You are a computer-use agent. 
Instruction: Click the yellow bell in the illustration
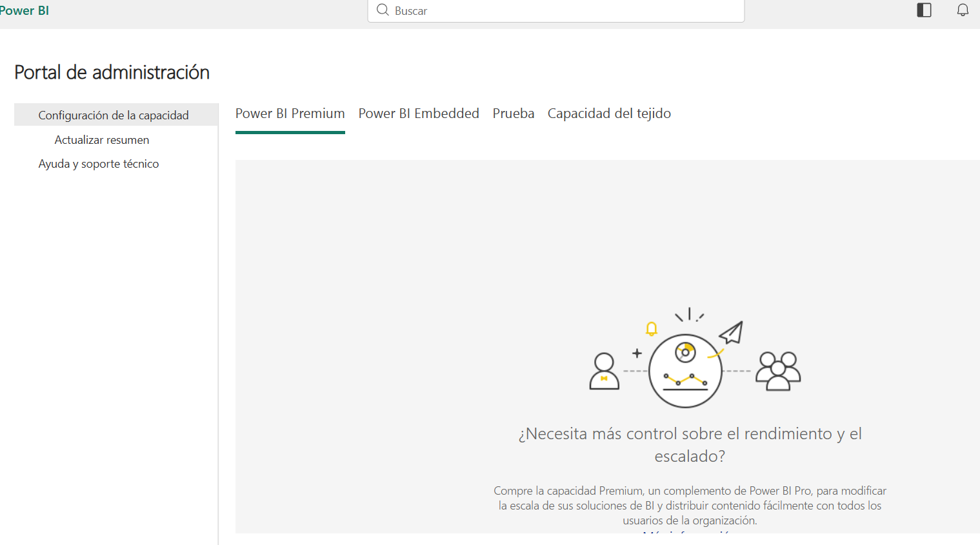652,329
